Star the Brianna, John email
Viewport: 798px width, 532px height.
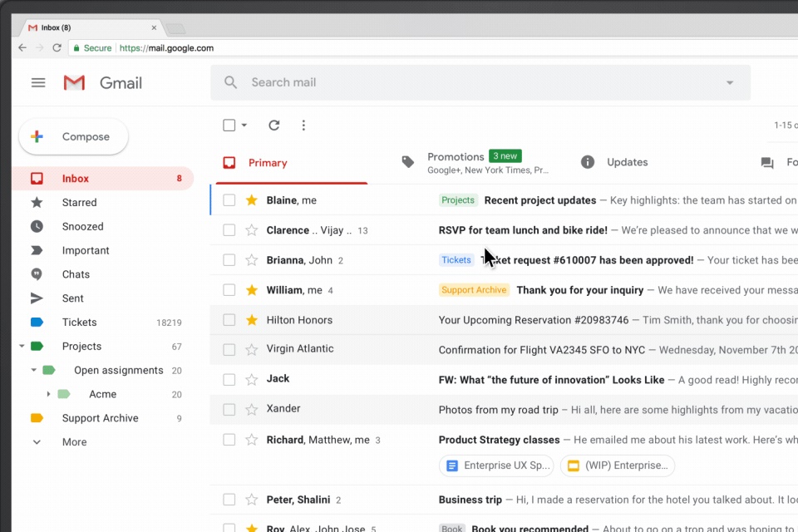click(251, 260)
